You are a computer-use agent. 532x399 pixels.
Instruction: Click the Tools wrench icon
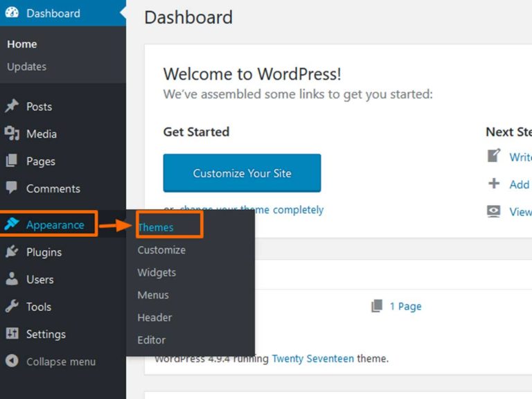[x=12, y=306]
